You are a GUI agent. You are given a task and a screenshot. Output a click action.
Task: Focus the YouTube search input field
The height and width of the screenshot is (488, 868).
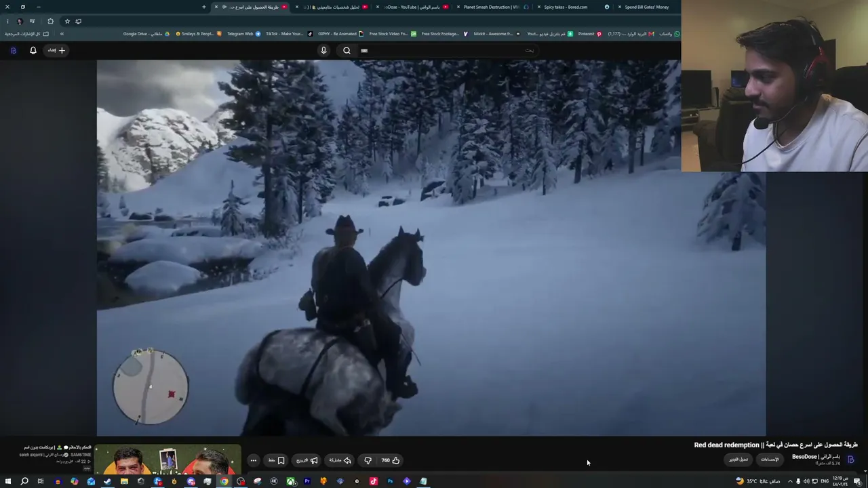tap(448, 50)
